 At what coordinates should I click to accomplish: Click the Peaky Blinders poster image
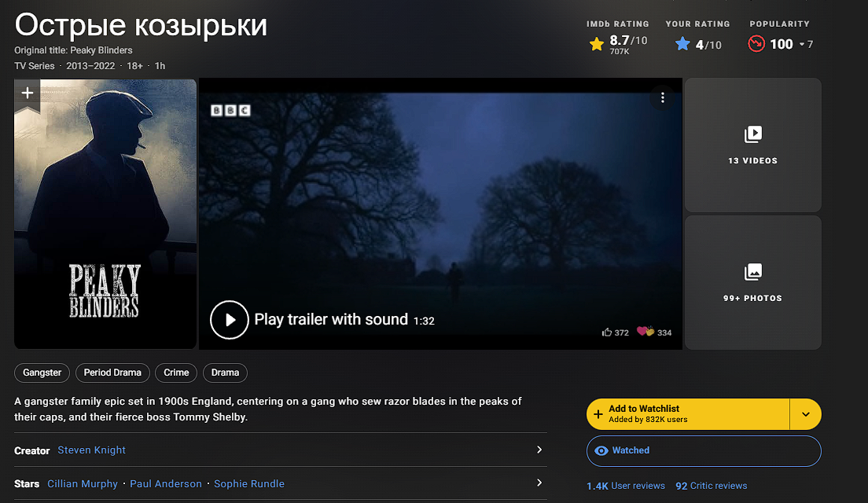105,214
